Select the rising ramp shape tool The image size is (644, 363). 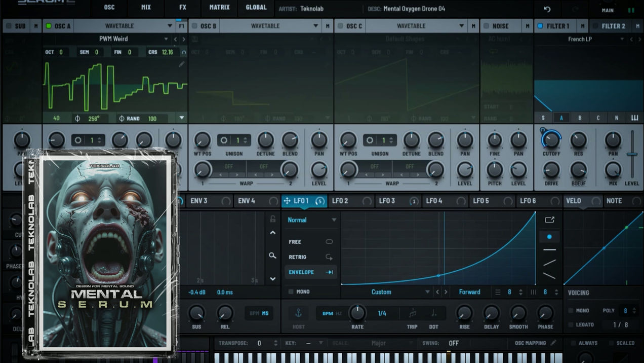pos(549,263)
